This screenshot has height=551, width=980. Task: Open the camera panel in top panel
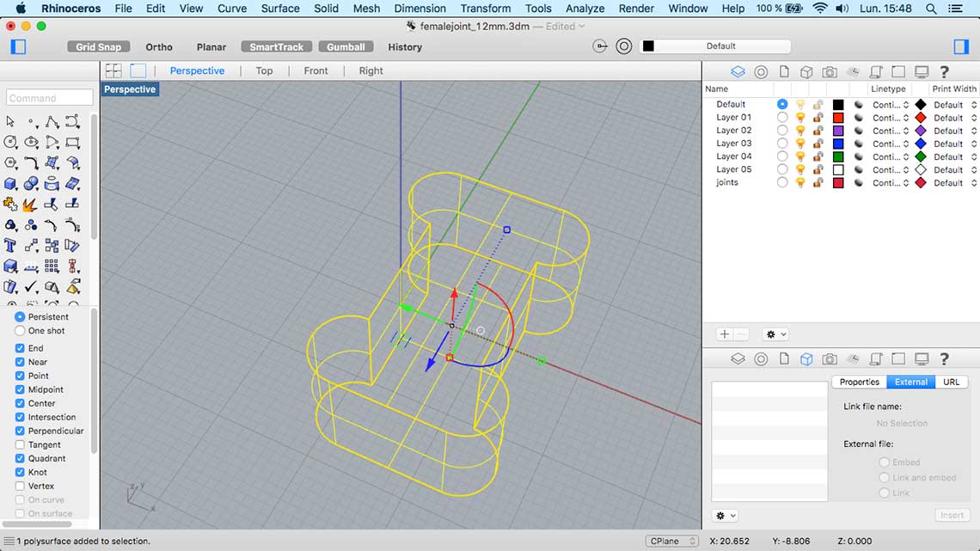pyautogui.click(x=830, y=72)
